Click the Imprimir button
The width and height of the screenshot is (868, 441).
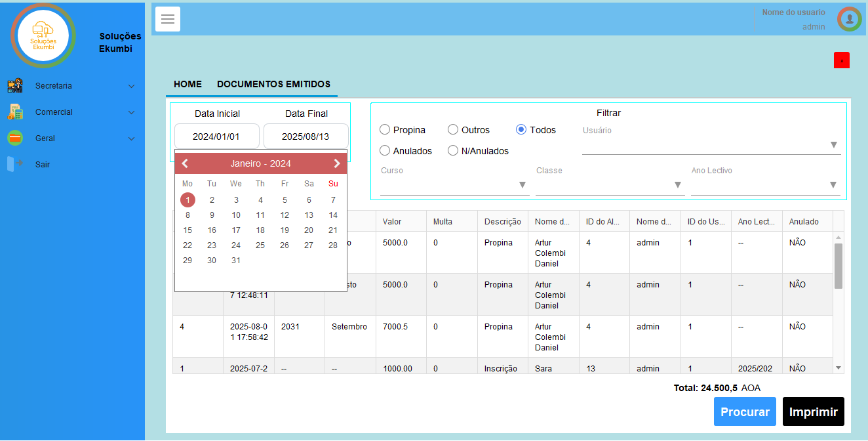(813, 412)
